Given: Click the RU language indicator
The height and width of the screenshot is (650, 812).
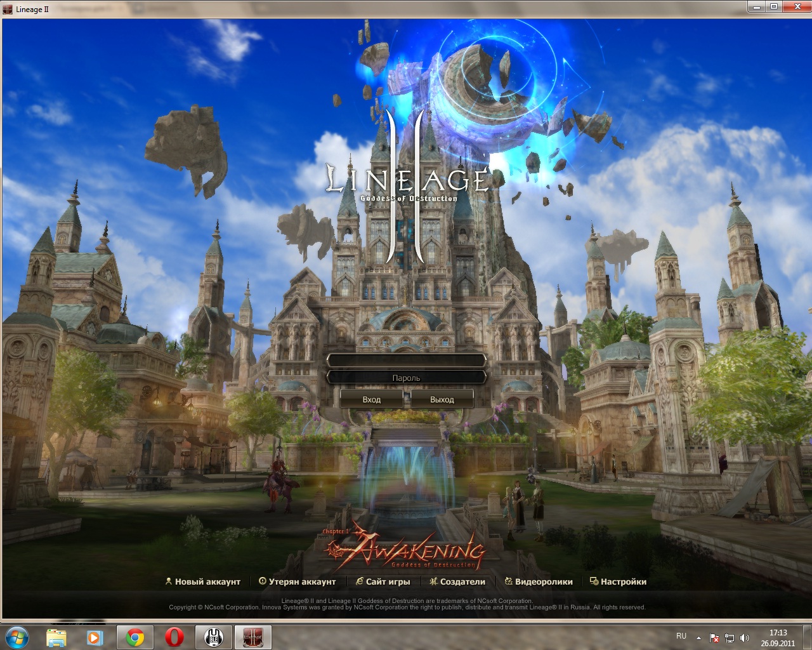Looking at the screenshot, I should 681,636.
